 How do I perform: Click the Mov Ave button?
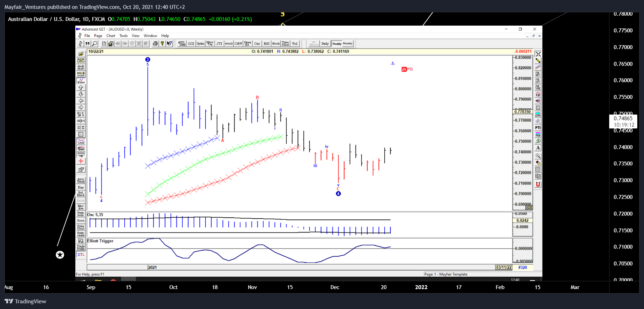click(x=81, y=207)
